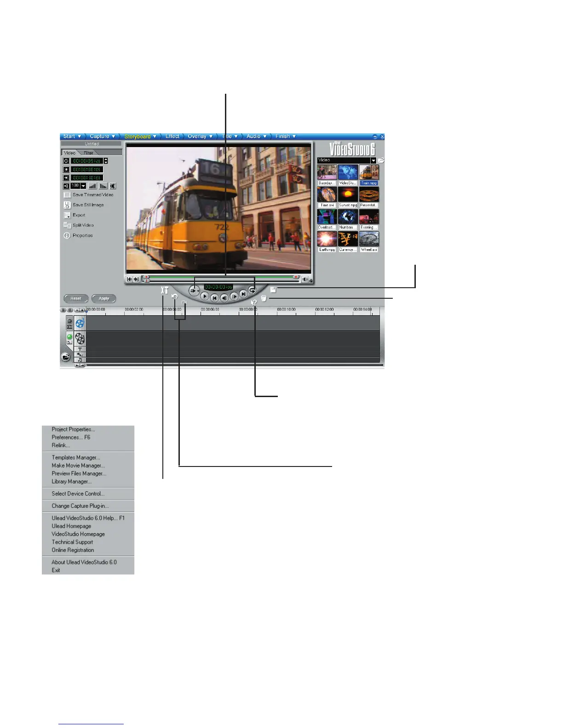Click the floppy disk save icon
The image size is (563, 728).
(x=273, y=290)
